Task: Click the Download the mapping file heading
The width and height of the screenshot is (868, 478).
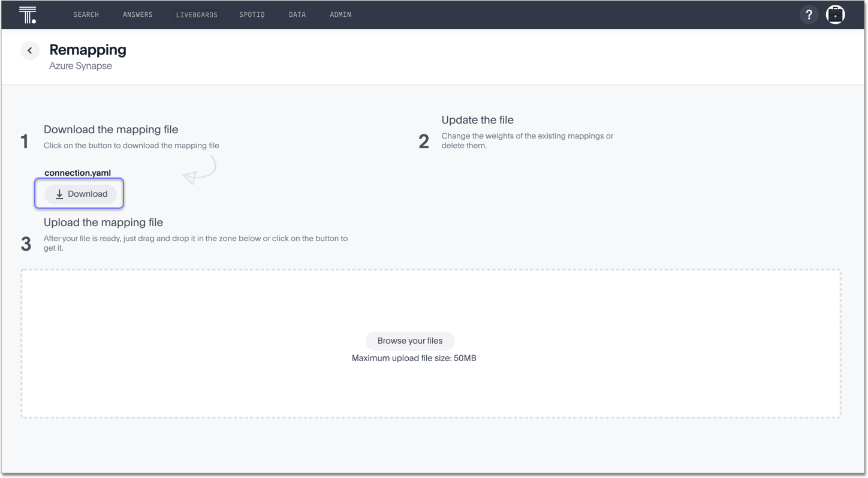Action: pyautogui.click(x=110, y=130)
